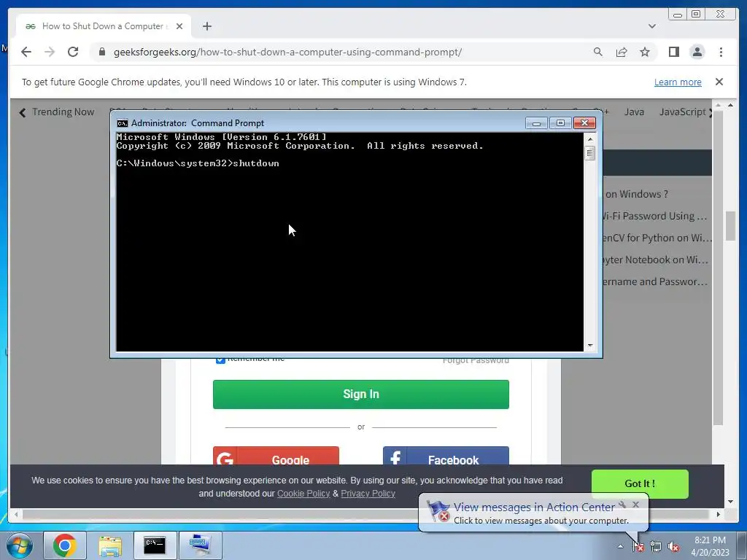Click the address bar URL

[x=287, y=52]
